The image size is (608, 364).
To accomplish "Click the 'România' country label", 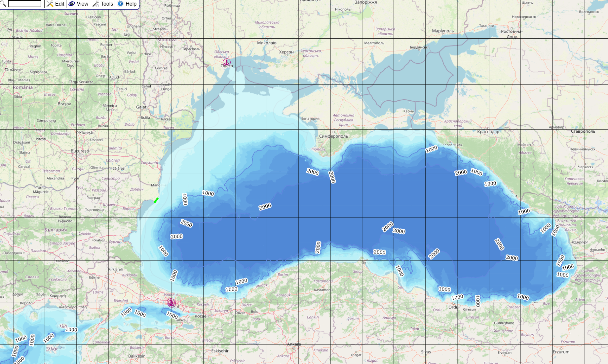I will coord(23,87).
